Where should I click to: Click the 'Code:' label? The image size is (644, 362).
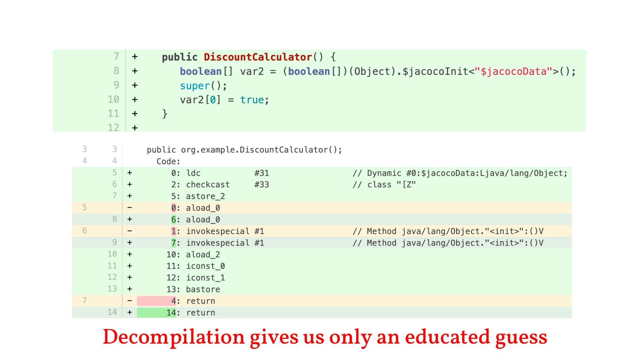coord(168,162)
